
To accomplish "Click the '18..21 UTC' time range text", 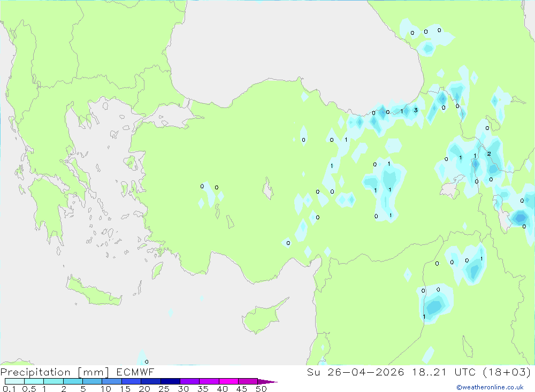I will tap(444, 372).
